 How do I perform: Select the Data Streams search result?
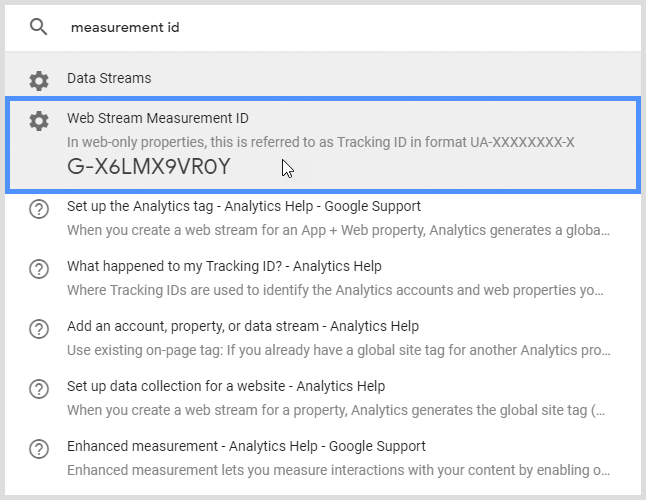pyautogui.click(x=109, y=78)
